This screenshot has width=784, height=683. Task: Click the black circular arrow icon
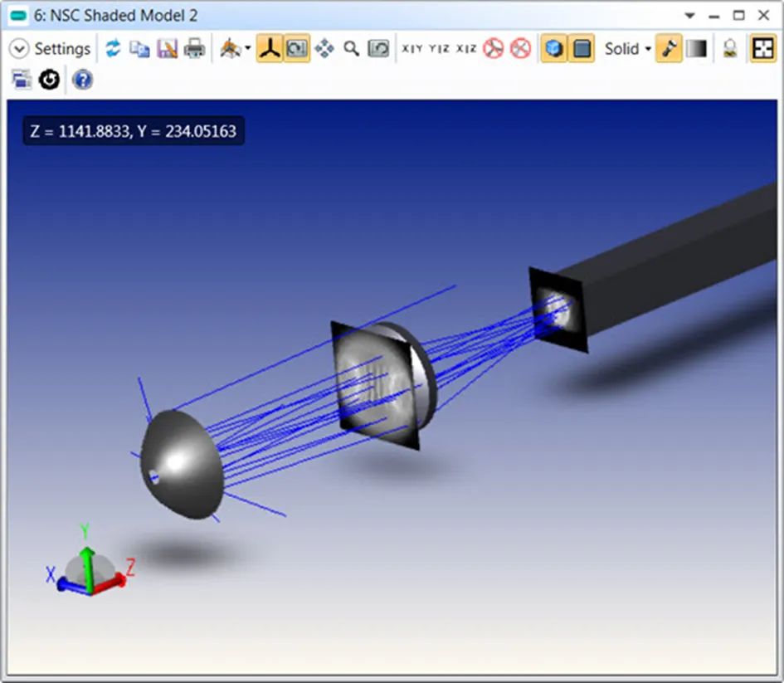pos(49,80)
